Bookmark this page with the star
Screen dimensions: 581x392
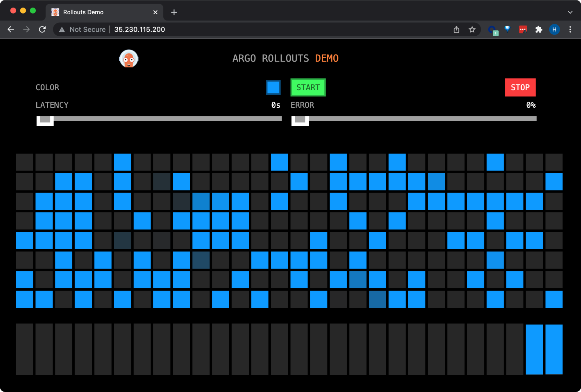[472, 29]
